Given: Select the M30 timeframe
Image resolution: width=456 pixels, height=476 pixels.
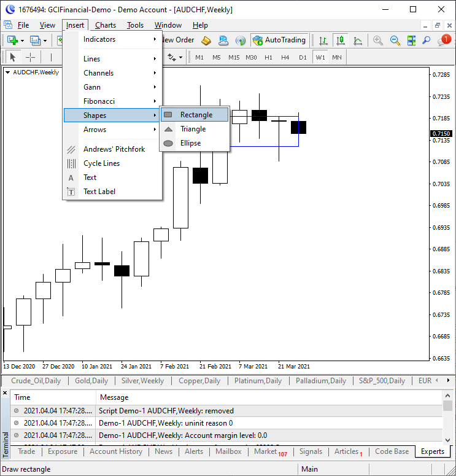Looking at the screenshot, I should point(251,57).
